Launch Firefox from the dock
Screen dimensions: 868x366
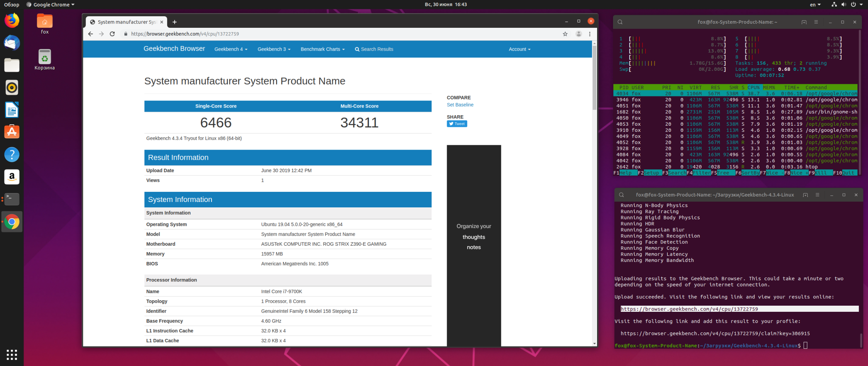(12, 21)
